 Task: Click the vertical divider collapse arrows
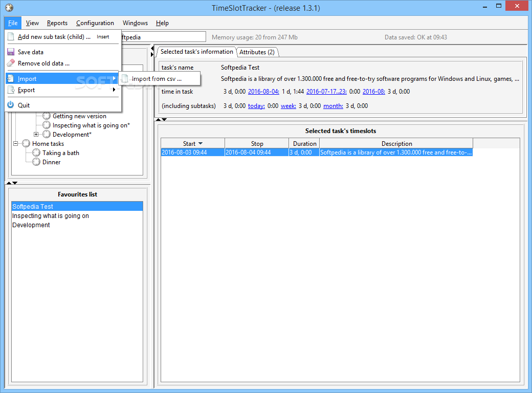pos(152,52)
